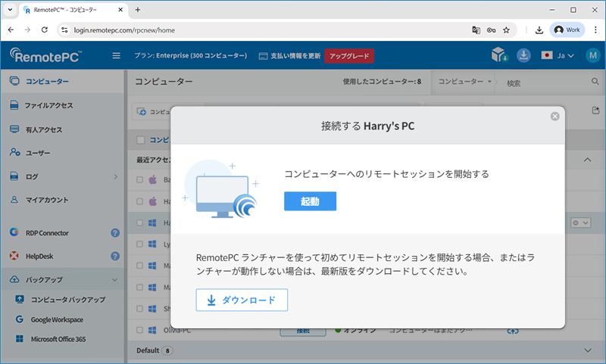Click the 起動 launch button

310,201
